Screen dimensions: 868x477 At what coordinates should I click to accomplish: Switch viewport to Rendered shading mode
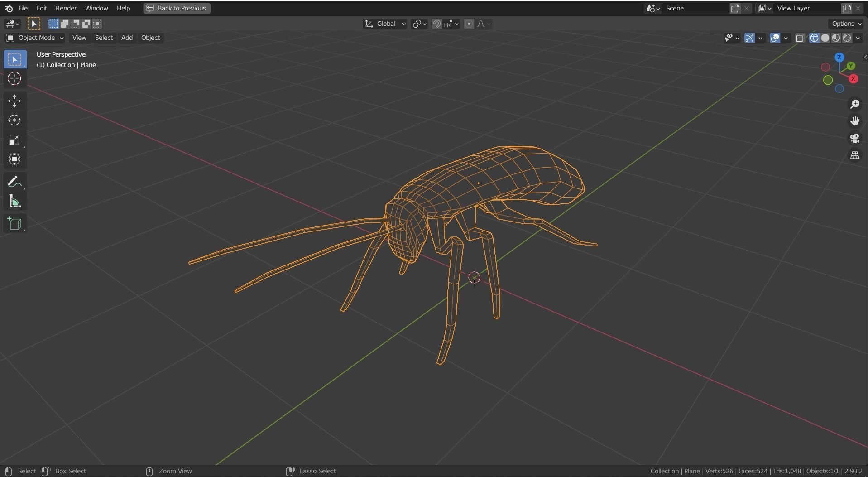point(847,38)
